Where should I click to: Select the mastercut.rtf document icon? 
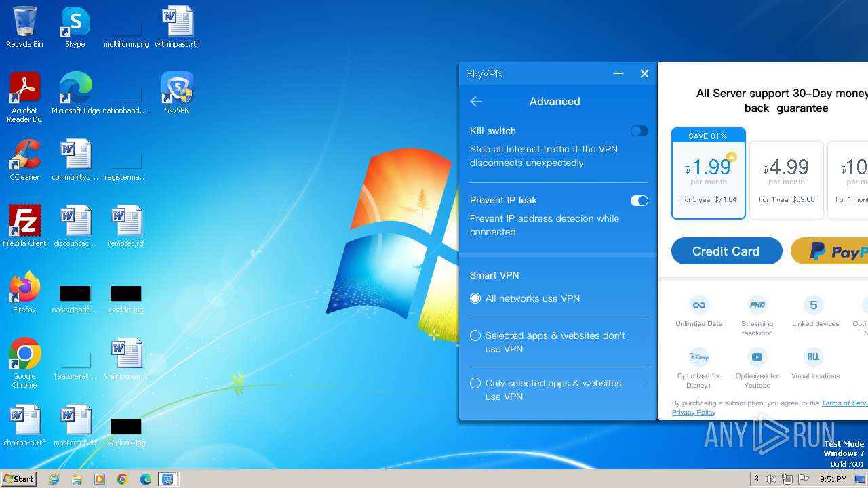pos(75,426)
